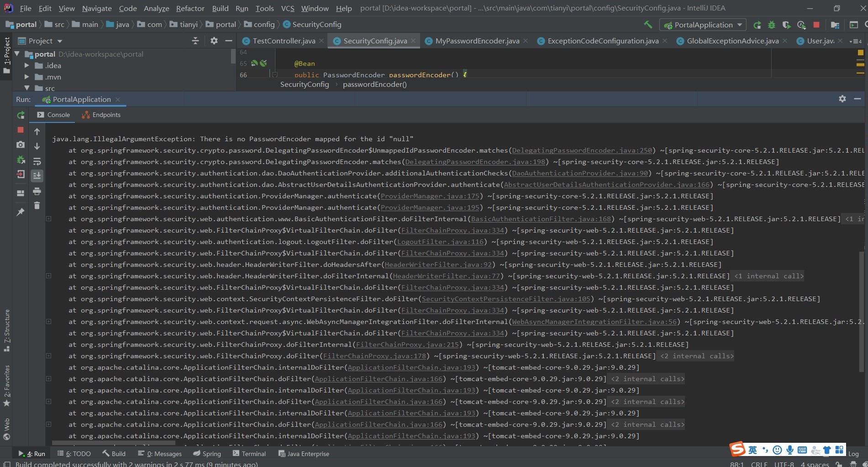This screenshot has width=868, height=467.
Task: Open the Endpoints tab
Action: [x=101, y=115]
